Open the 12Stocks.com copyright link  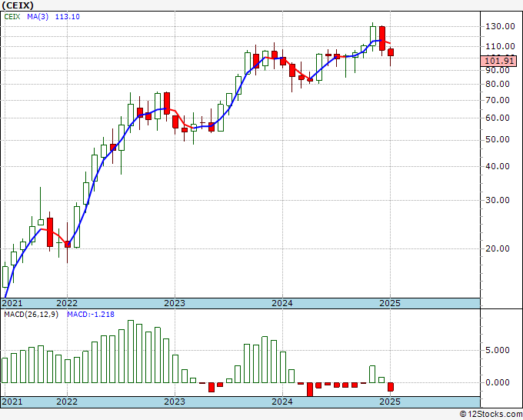(x=491, y=415)
